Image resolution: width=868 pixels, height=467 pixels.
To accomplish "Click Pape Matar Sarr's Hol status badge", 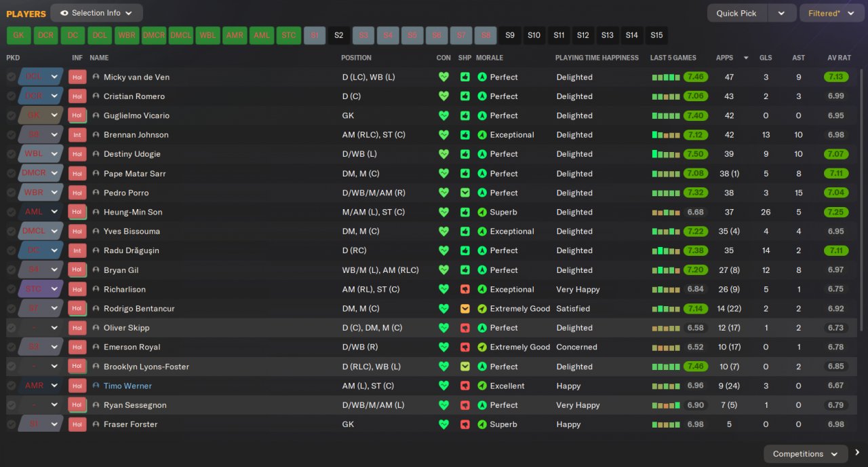I will [x=77, y=174].
